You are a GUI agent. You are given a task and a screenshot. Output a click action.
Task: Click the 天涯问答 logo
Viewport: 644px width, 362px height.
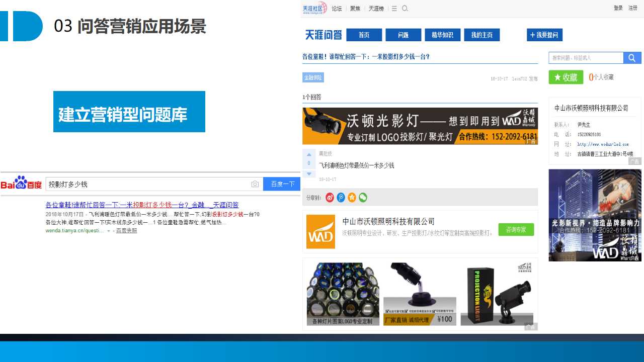click(x=323, y=35)
